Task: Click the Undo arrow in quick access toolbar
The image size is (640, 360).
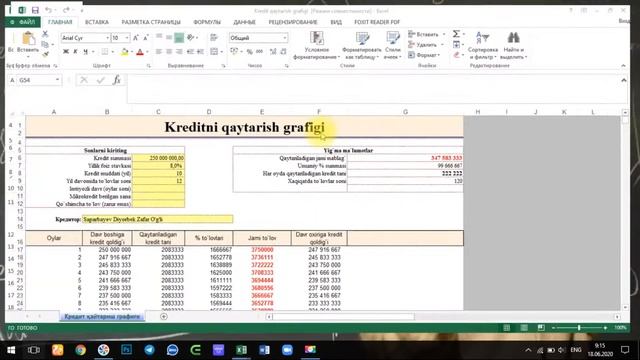Action: pos(48,10)
